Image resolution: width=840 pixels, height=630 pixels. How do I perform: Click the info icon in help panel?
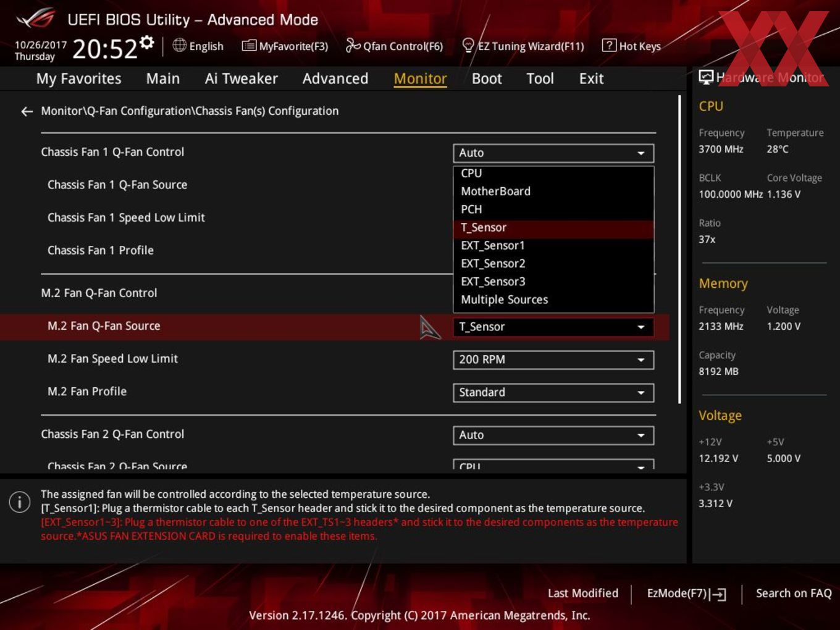tap(20, 502)
